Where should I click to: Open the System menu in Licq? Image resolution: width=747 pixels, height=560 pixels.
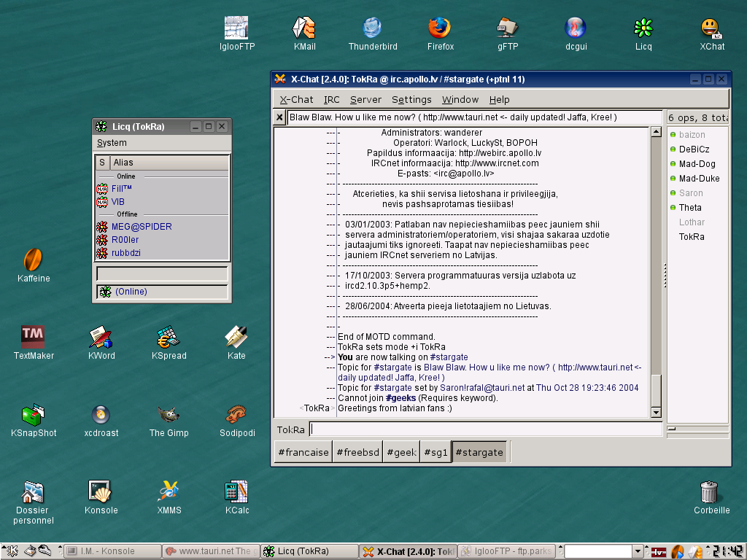(x=112, y=143)
